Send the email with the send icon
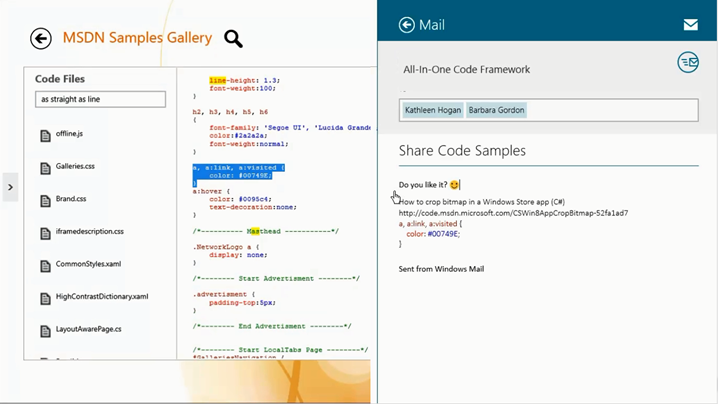The width and height of the screenshot is (718, 404). 688,62
